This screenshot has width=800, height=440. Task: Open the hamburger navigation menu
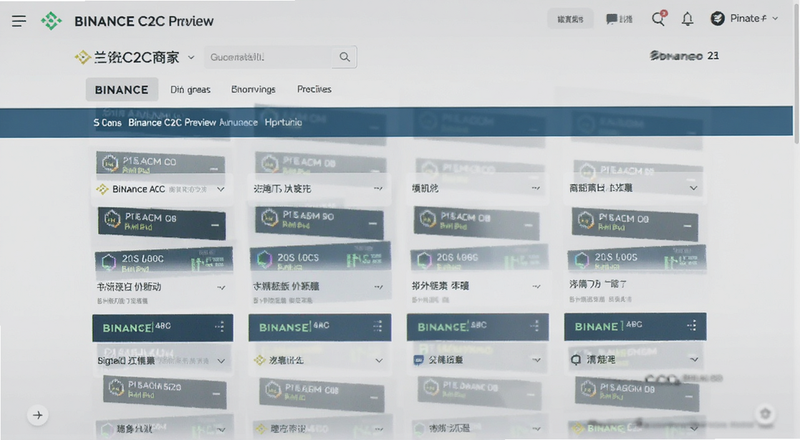tap(19, 21)
